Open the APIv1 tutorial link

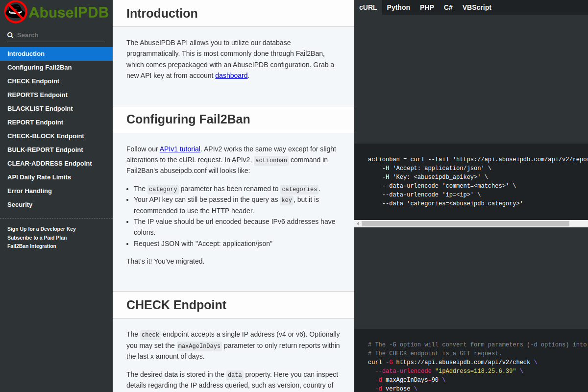pos(180,149)
